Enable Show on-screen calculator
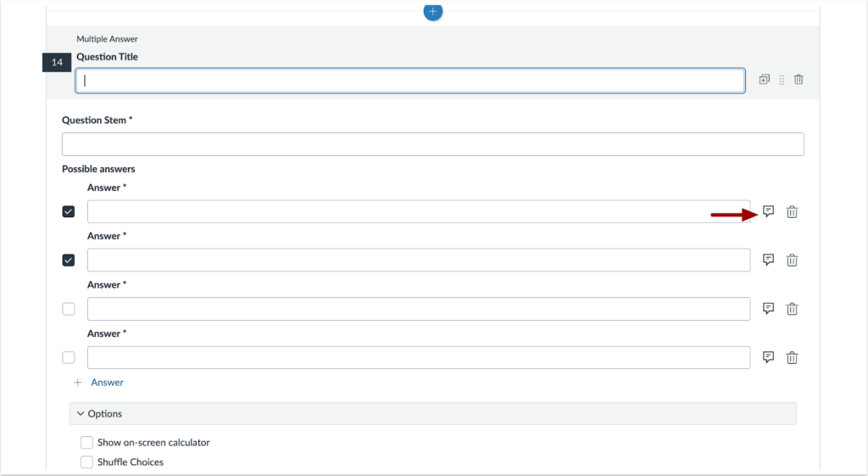 coord(87,442)
